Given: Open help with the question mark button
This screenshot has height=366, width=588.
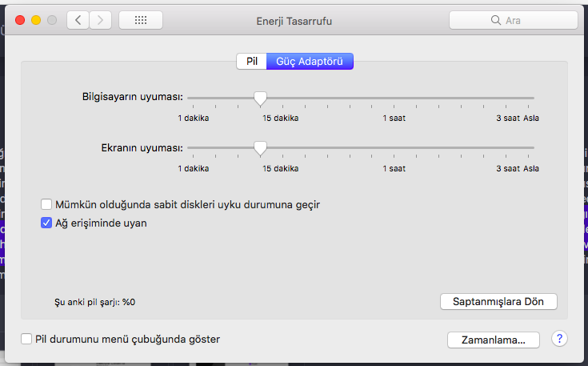Looking at the screenshot, I should [559, 339].
